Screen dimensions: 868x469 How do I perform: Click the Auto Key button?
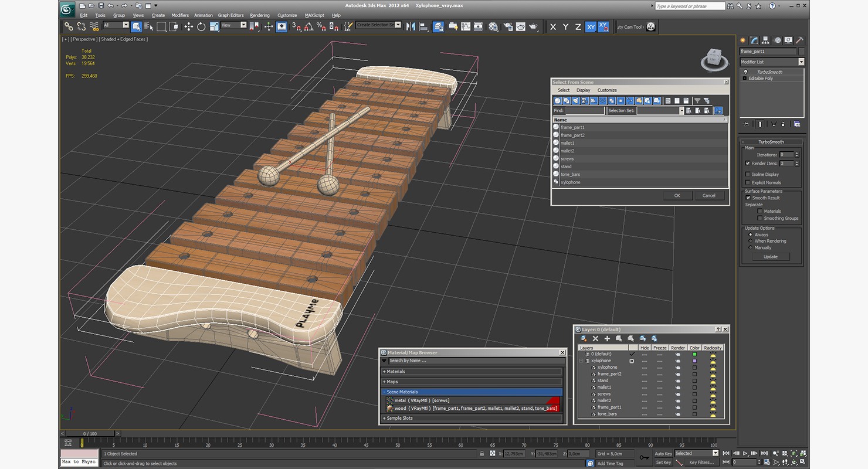tap(663, 453)
